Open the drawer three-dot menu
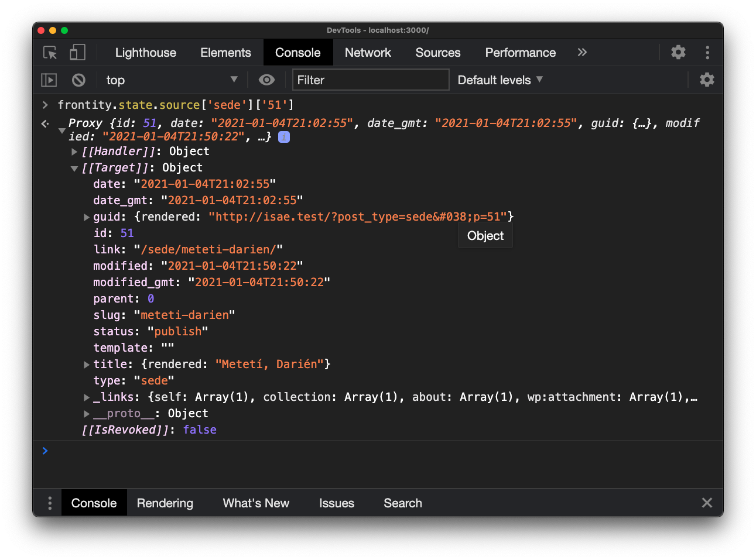Viewport: 756px width, 560px height. [x=50, y=503]
